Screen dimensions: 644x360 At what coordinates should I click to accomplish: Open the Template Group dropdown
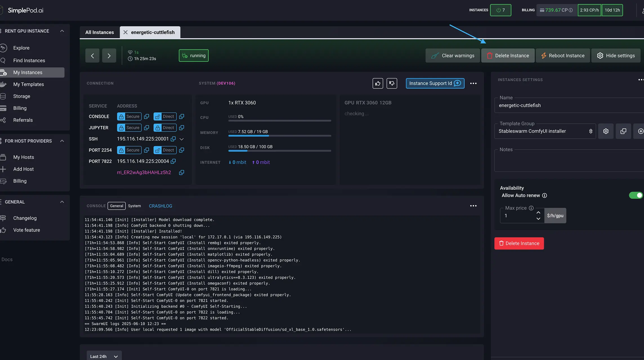click(545, 131)
